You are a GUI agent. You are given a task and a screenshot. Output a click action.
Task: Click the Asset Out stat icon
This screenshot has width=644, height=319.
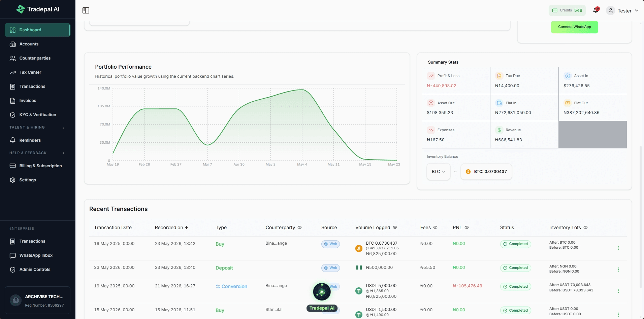point(431,103)
